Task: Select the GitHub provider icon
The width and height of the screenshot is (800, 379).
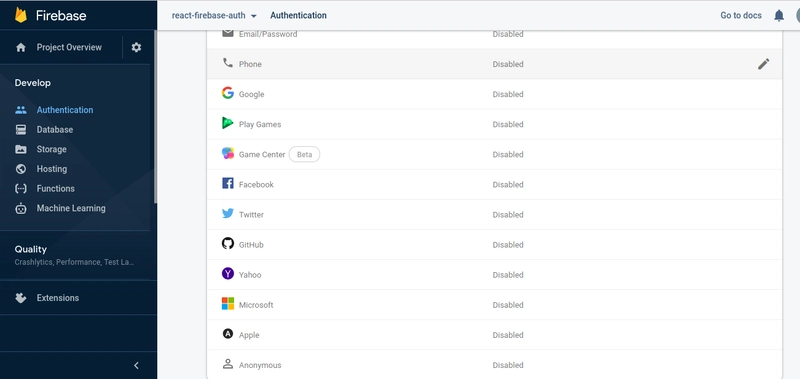Action: click(228, 244)
